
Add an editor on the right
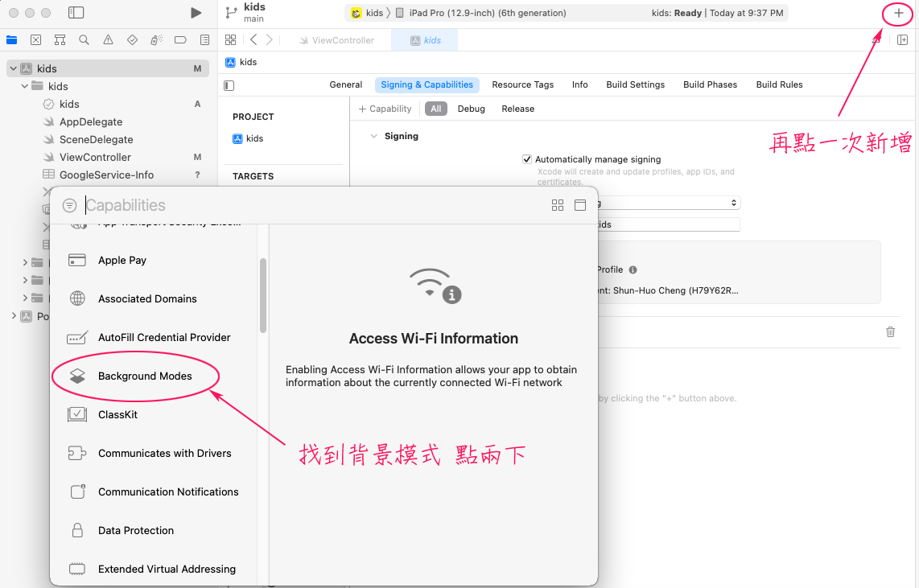(903, 40)
